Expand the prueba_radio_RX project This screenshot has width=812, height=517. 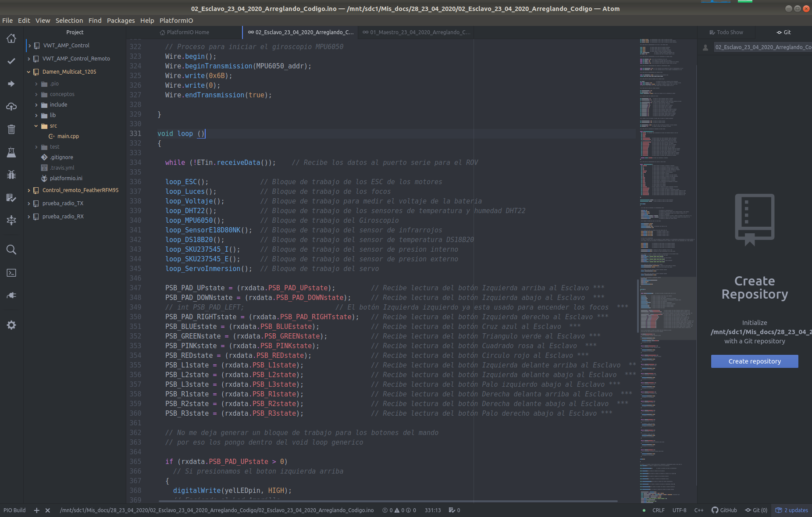[x=29, y=217]
